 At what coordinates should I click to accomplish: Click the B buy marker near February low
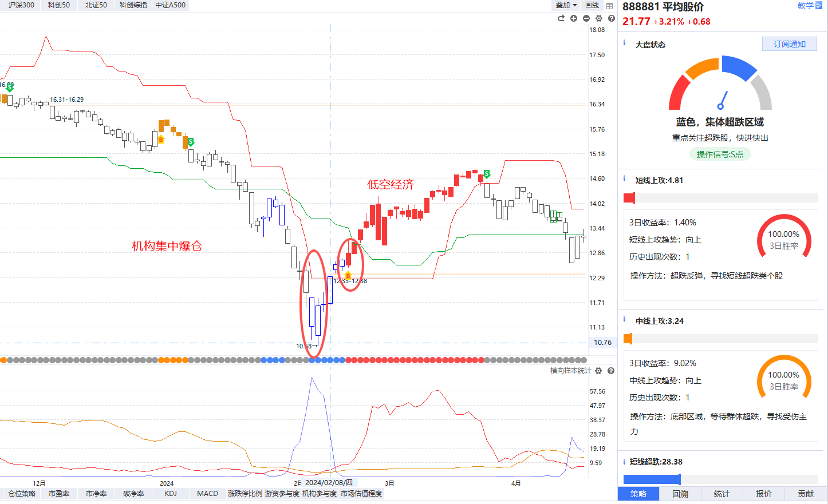pyautogui.click(x=348, y=276)
